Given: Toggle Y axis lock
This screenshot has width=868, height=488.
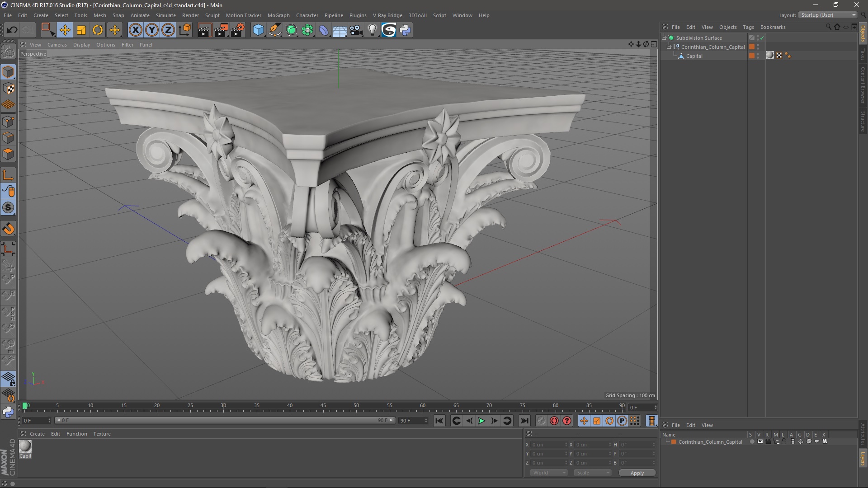Looking at the screenshot, I should 152,30.
